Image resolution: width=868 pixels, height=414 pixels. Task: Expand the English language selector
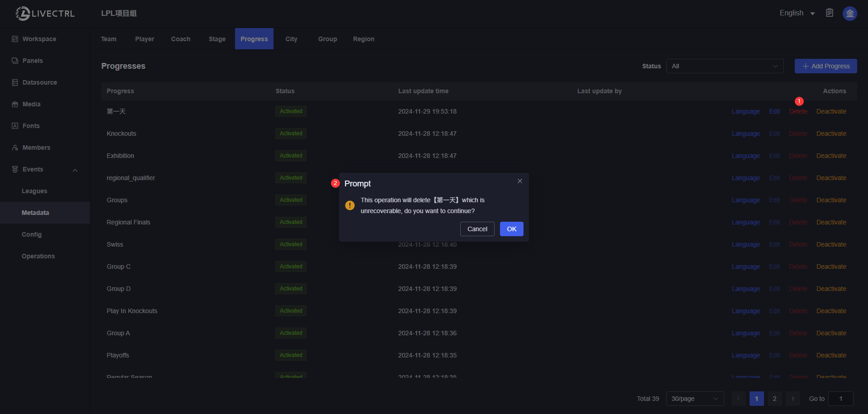[x=797, y=13]
